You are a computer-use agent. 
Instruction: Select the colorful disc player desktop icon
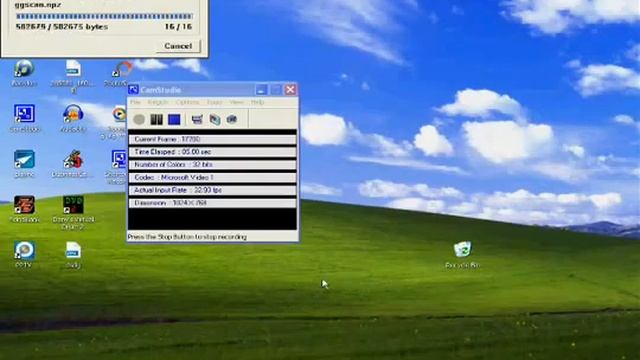119,114
